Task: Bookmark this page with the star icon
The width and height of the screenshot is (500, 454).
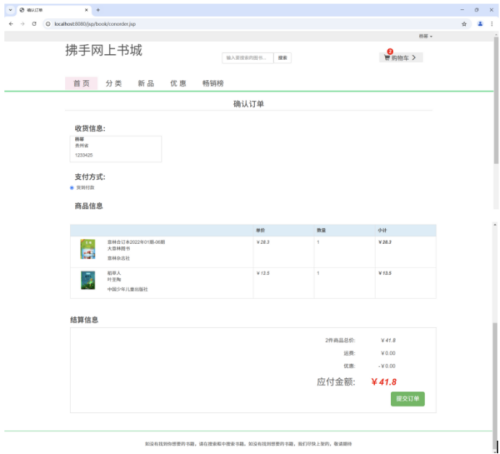Action: 464,24
